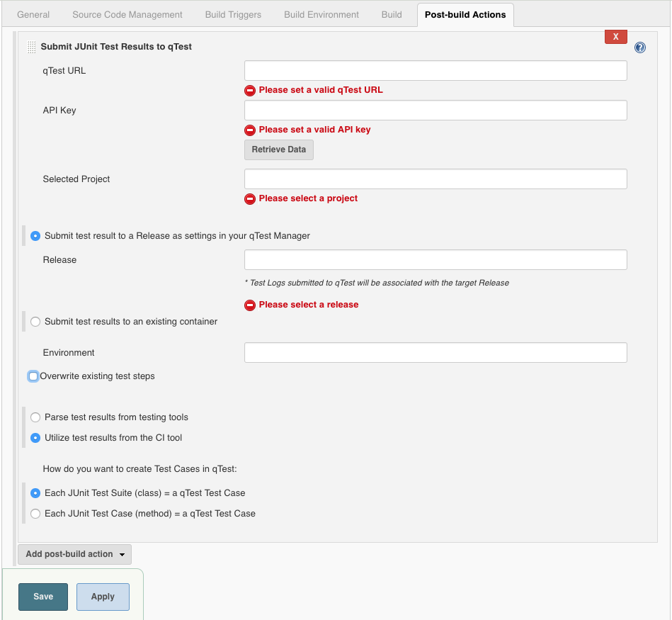The height and width of the screenshot is (620, 672).
Task: Open the Add post-build action dropdown
Action: (x=74, y=554)
